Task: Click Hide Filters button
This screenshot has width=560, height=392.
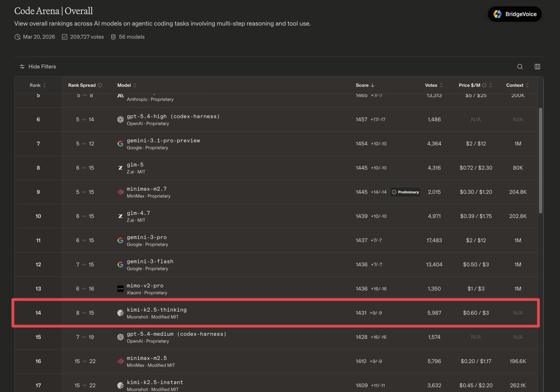Action: click(38, 67)
